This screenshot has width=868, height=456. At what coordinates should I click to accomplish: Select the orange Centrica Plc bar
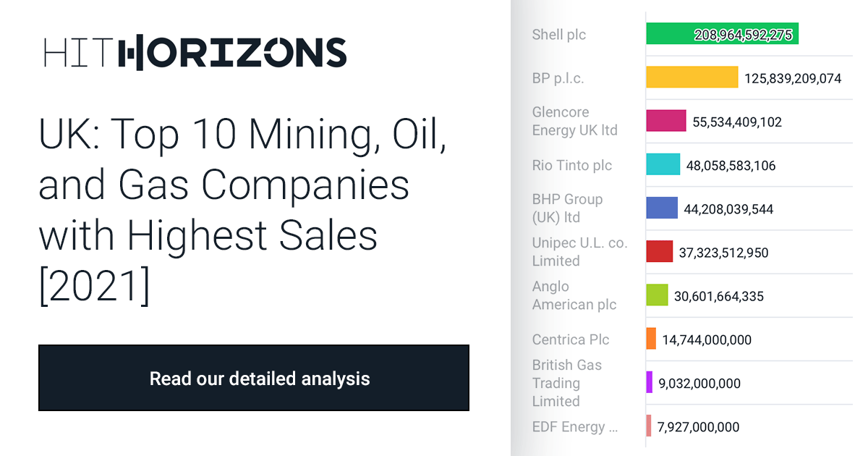coord(651,338)
